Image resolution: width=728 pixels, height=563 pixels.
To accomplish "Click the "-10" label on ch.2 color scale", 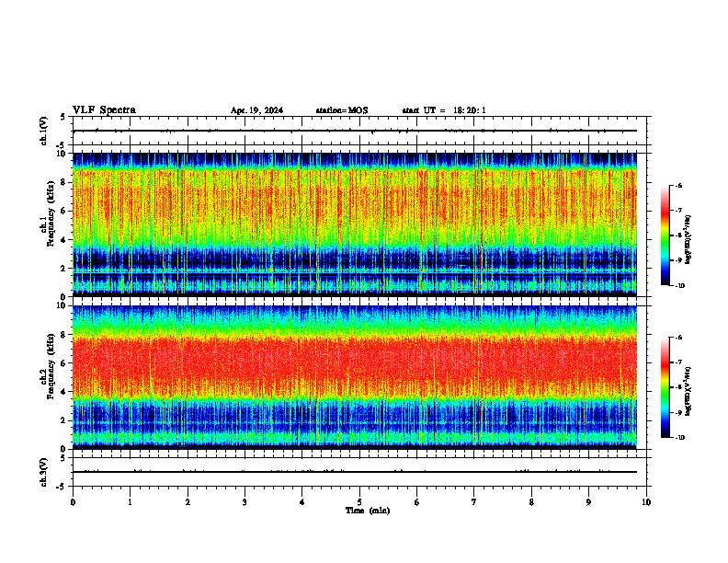I will 680,438.
